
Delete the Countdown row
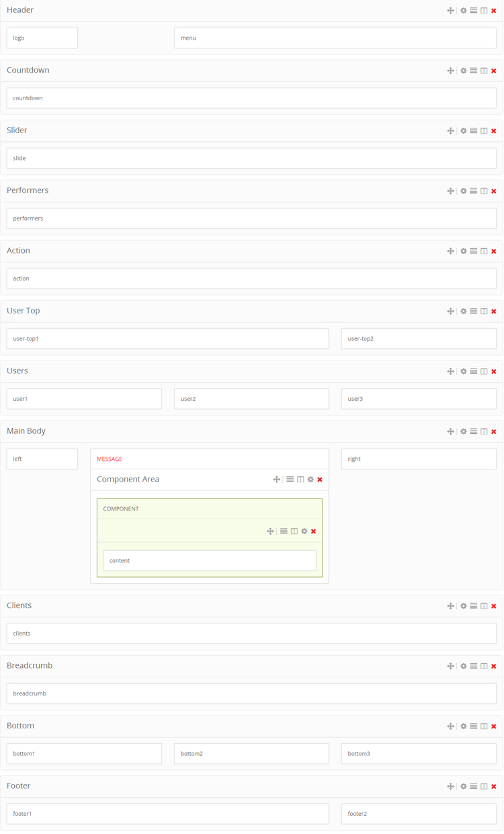point(494,71)
